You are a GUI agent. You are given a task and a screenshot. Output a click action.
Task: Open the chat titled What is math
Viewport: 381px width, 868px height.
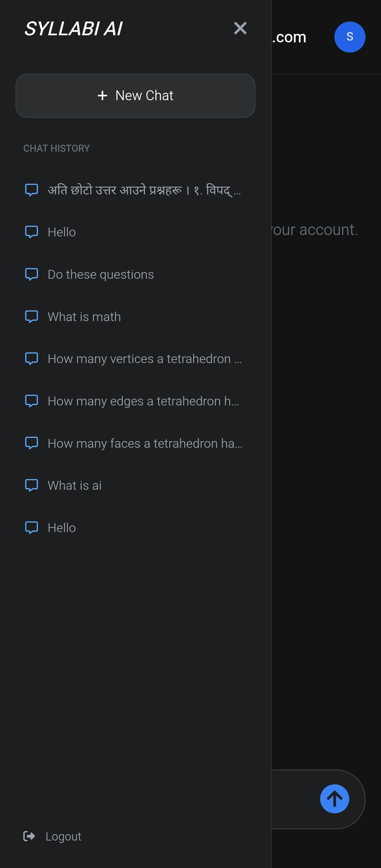(84, 317)
